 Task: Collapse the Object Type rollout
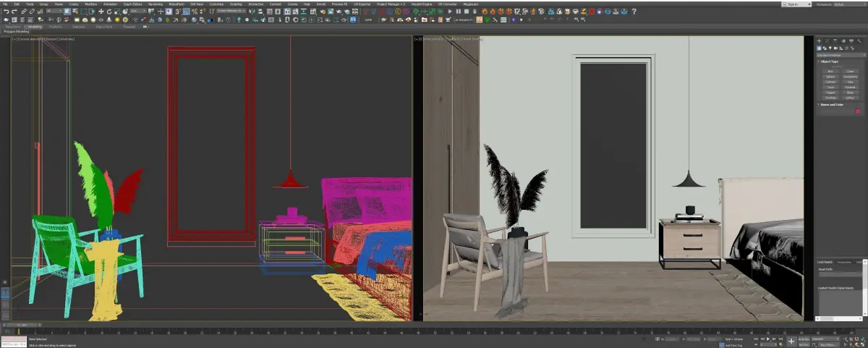point(830,61)
